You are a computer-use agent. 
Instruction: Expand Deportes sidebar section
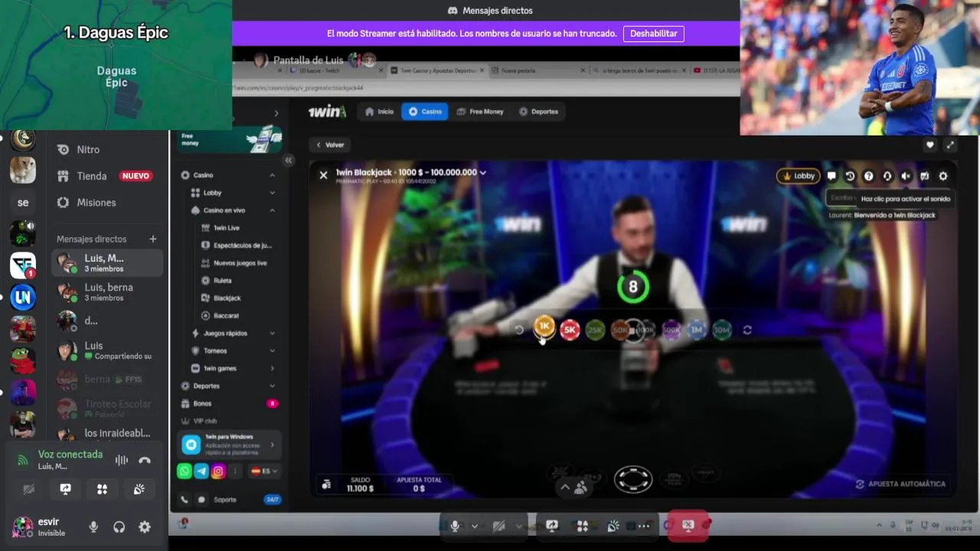coord(272,386)
